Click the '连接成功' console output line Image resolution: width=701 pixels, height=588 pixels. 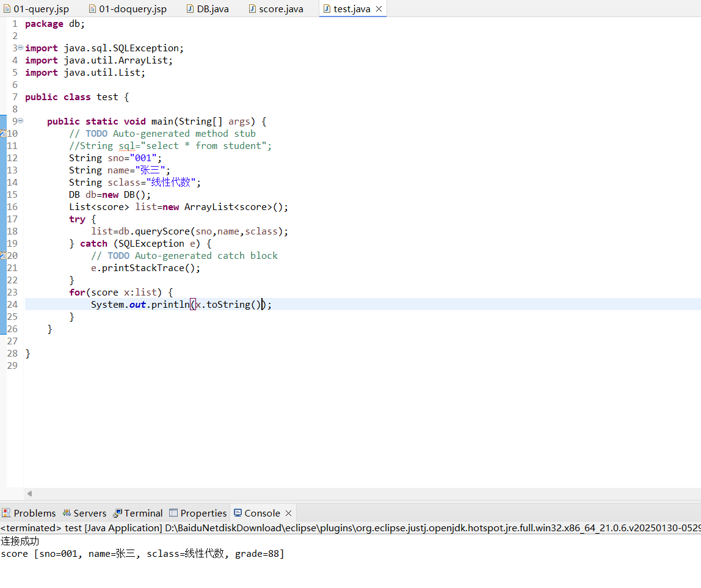[x=20, y=541]
